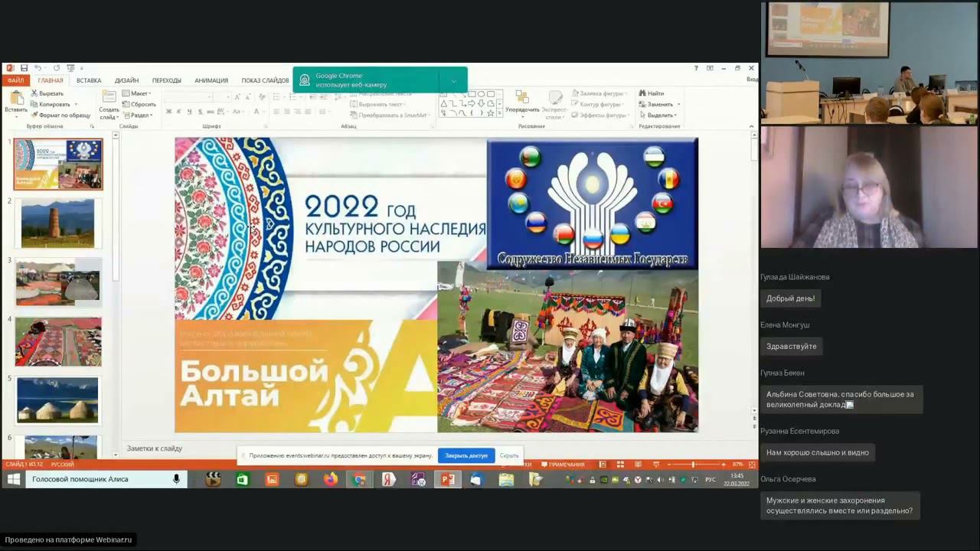
Task: Open the Aa change case dropdown
Action: [238, 112]
